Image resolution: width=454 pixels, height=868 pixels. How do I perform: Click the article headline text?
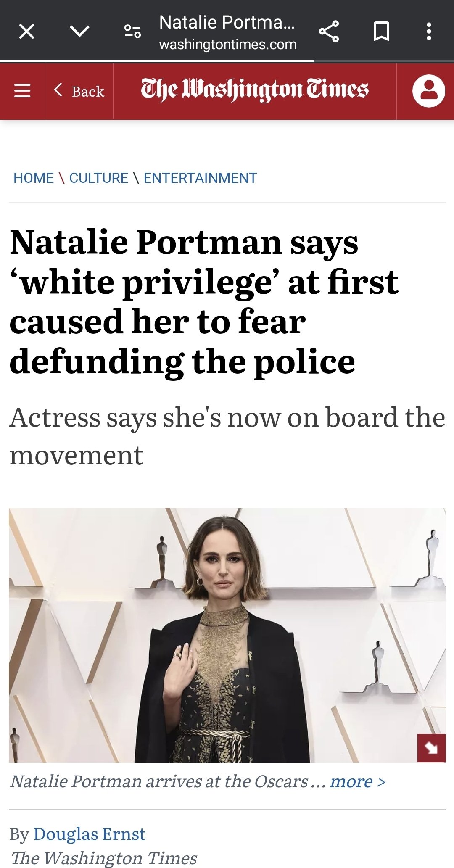(x=204, y=302)
